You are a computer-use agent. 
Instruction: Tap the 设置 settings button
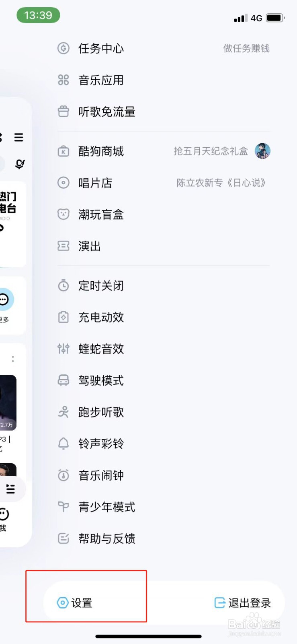point(75,603)
